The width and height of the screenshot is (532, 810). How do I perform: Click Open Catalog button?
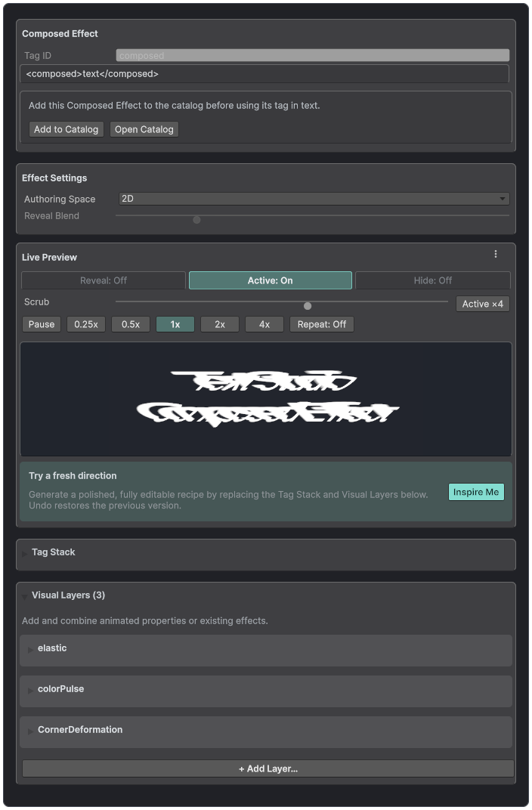click(x=144, y=130)
